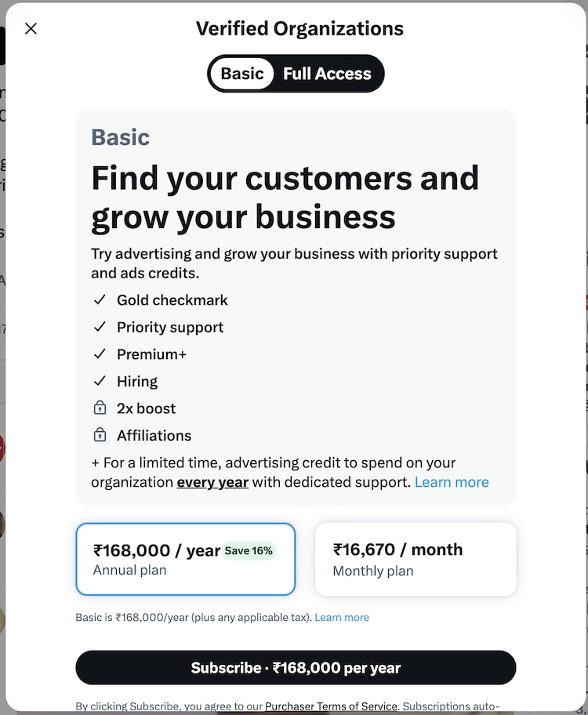This screenshot has height=715, width=588.
Task: Select the ₹168,000 / year Annual plan
Action: pyautogui.click(x=185, y=559)
